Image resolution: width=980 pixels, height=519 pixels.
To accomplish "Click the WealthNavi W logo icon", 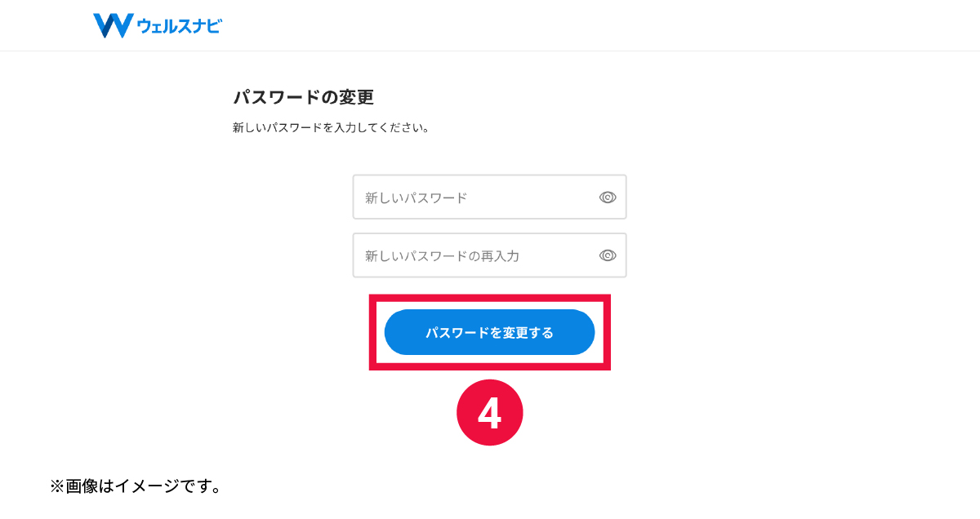I will click(x=113, y=25).
